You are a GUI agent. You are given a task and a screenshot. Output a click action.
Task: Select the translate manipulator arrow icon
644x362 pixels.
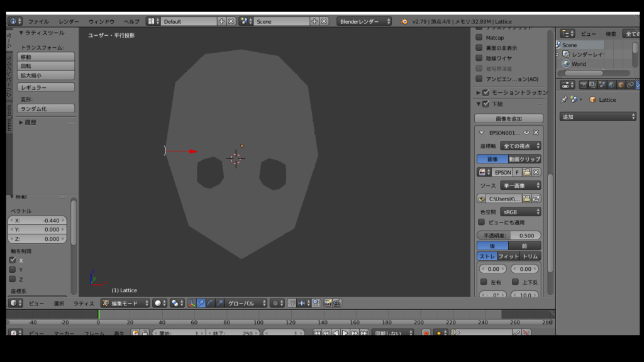pyautogui.click(x=201, y=303)
